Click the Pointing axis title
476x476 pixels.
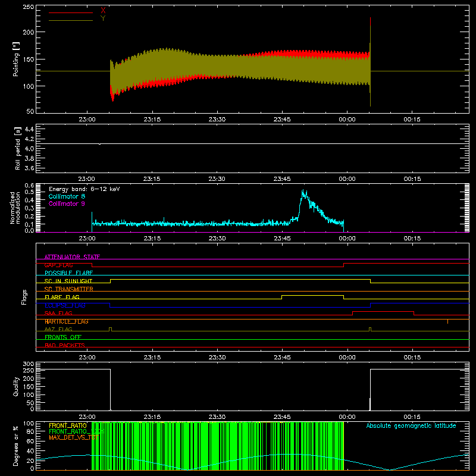[x=16, y=59]
